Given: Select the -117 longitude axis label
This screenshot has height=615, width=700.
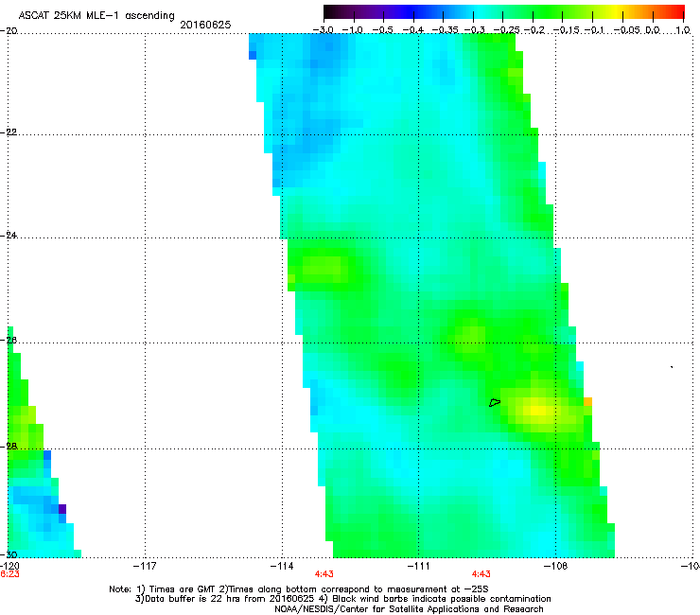Looking at the screenshot, I should tap(145, 566).
